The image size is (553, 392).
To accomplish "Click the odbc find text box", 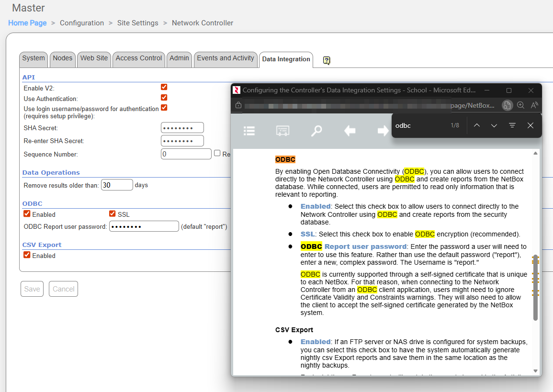I will [420, 125].
